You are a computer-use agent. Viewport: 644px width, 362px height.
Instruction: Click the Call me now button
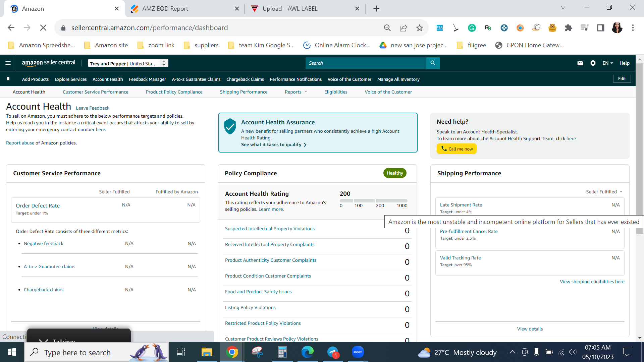(457, 149)
